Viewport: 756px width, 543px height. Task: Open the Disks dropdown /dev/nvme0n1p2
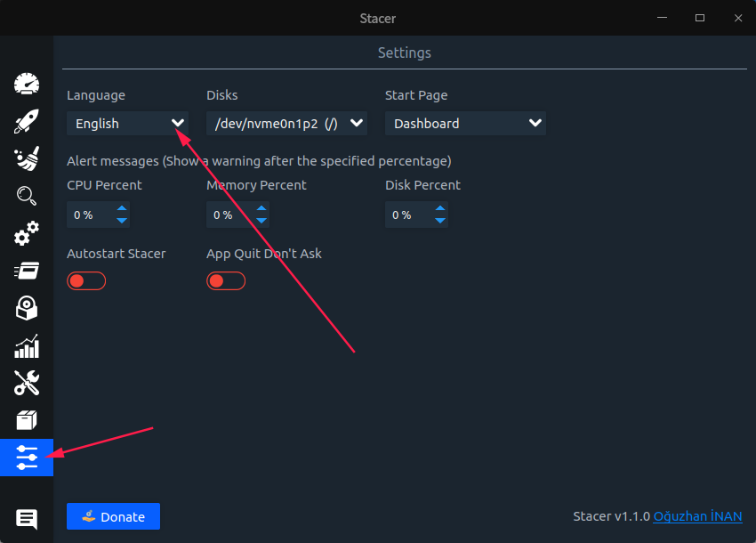point(287,124)
